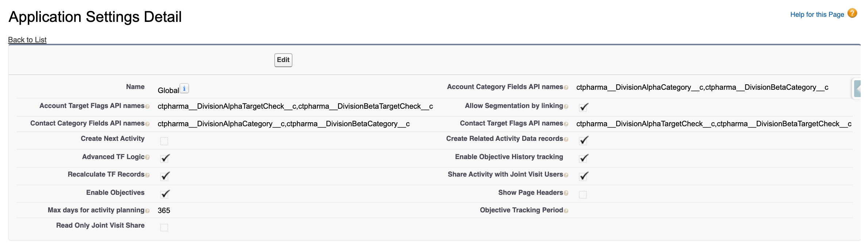This screenshot has width=868, height=251.
Task: Click info icon next to Global name
Action: tap(184, 89)
